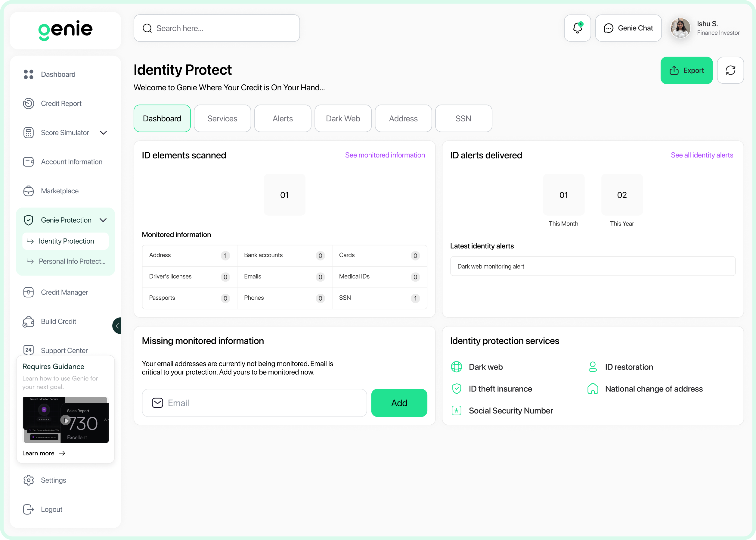
Task: Click See monitored information link
Action: tap(385, 155)
